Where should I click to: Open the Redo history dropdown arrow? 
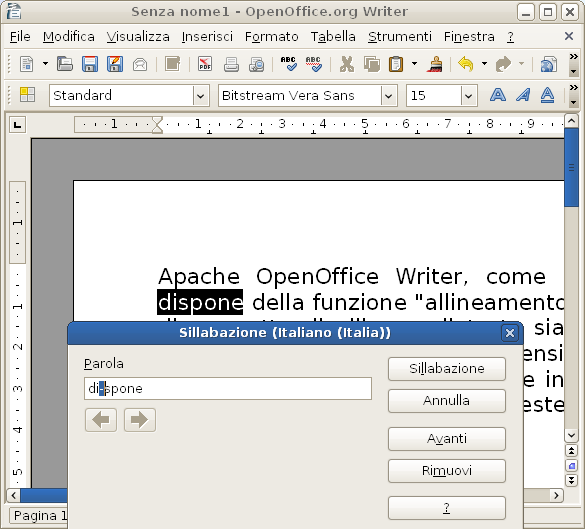click(x=522, y=64)
